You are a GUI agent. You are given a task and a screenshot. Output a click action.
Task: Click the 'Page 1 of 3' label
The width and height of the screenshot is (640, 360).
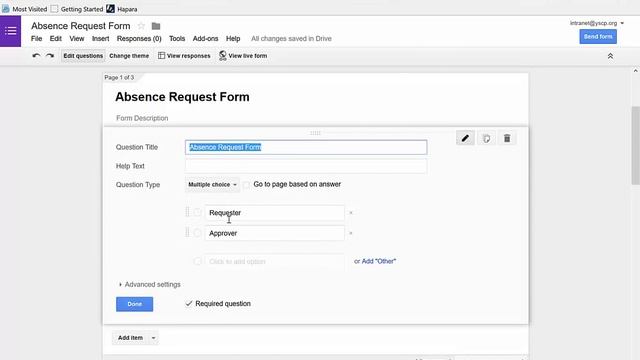(x=119, y=77)
